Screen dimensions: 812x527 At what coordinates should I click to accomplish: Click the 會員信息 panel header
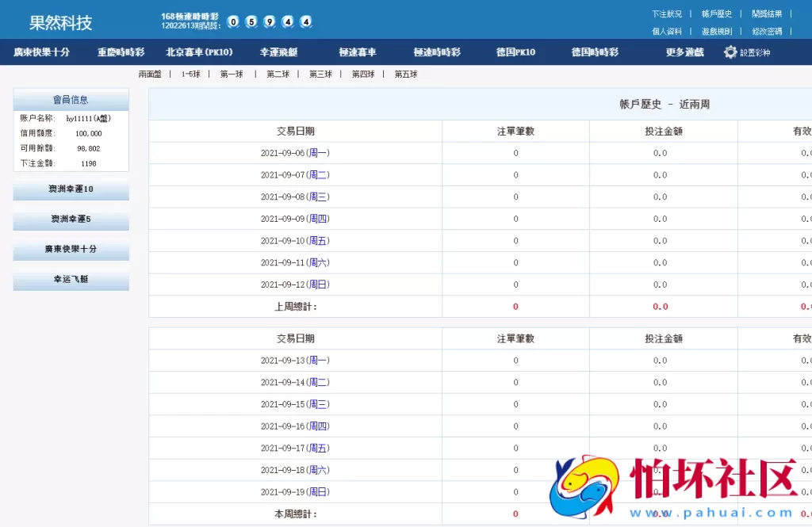71,99
